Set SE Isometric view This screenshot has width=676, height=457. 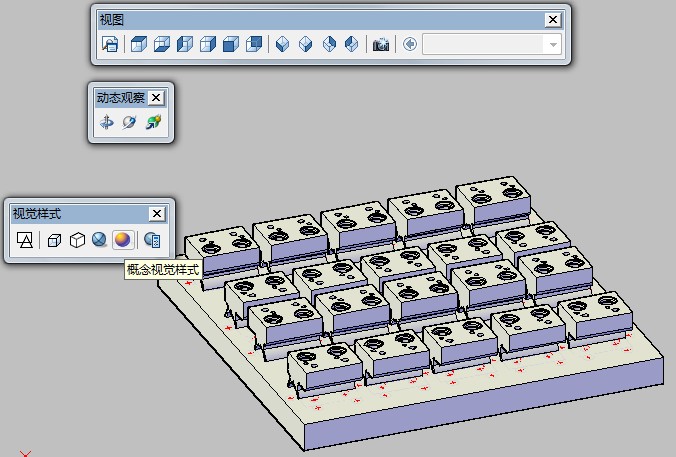pos(306,44)
